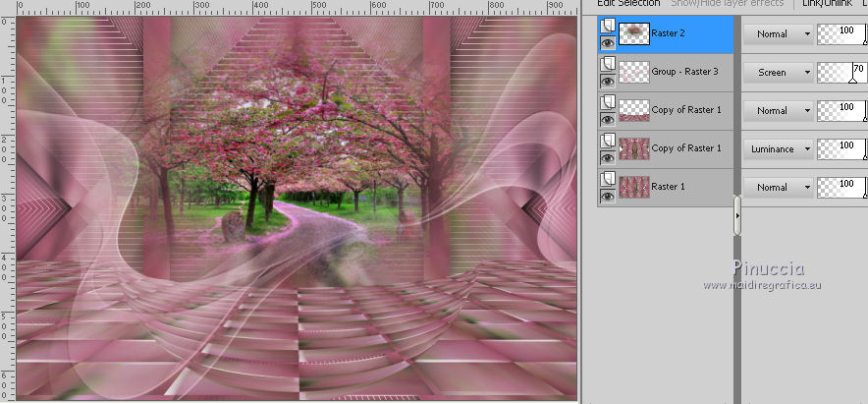Click Show/Hide layer effects in the layers toolbar
Viewport: 868px width, 404px height.
point(727,3)
